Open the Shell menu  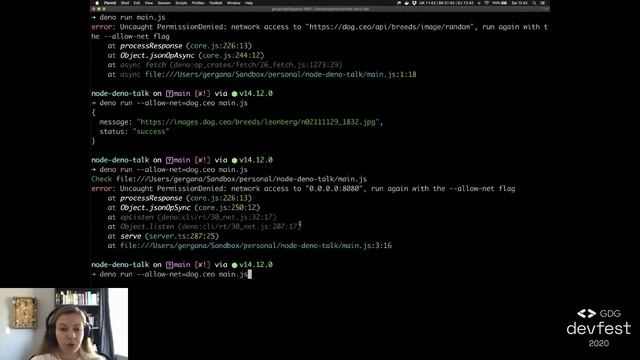[x=125, y=3]
